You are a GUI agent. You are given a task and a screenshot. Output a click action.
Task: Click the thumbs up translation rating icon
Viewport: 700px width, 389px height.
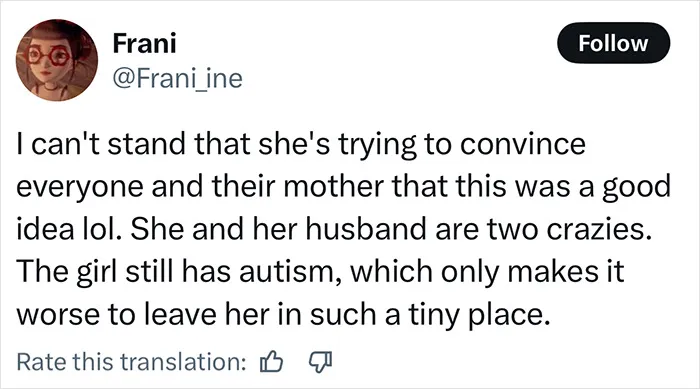[271, 361]
